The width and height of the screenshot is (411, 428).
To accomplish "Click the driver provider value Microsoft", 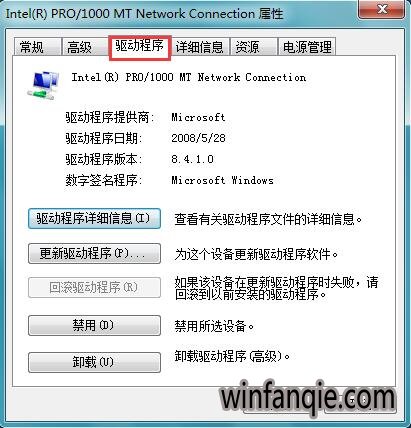I will [198, 117].
